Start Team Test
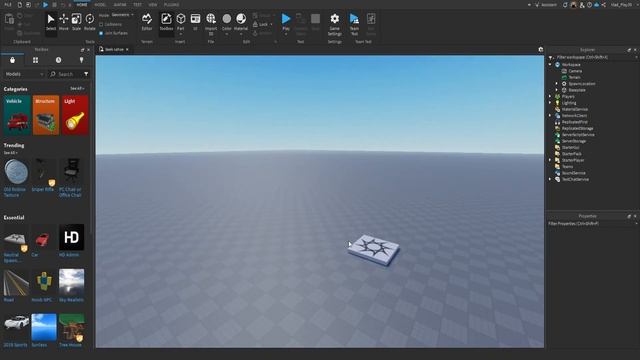This screenshot has height=360, width=640. 354,24
